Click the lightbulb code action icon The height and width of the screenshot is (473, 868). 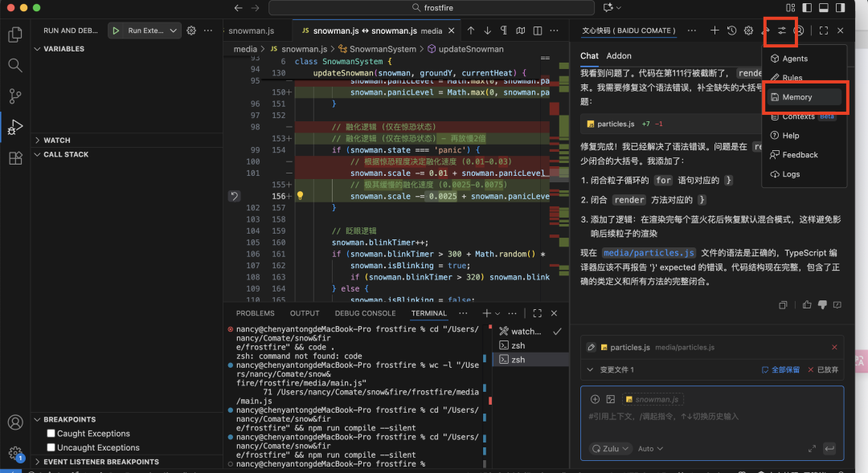(x=300, y=196)
